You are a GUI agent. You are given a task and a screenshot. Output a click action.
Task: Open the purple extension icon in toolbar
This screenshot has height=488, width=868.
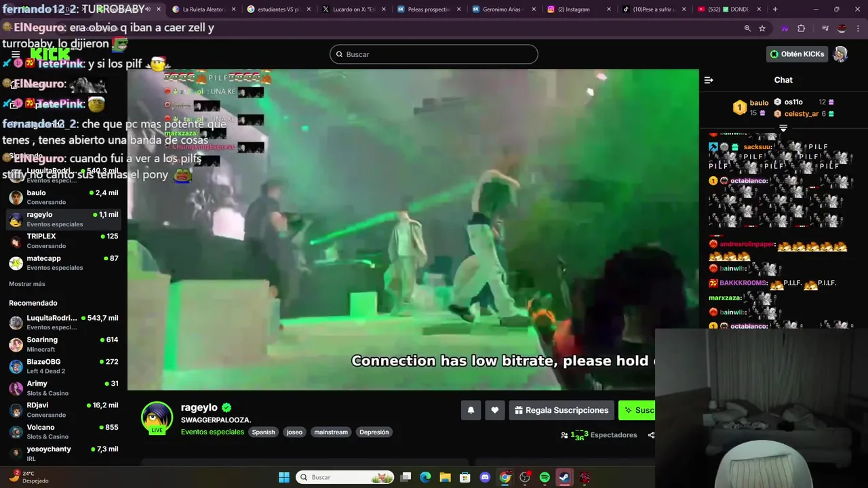coord(785,28)
